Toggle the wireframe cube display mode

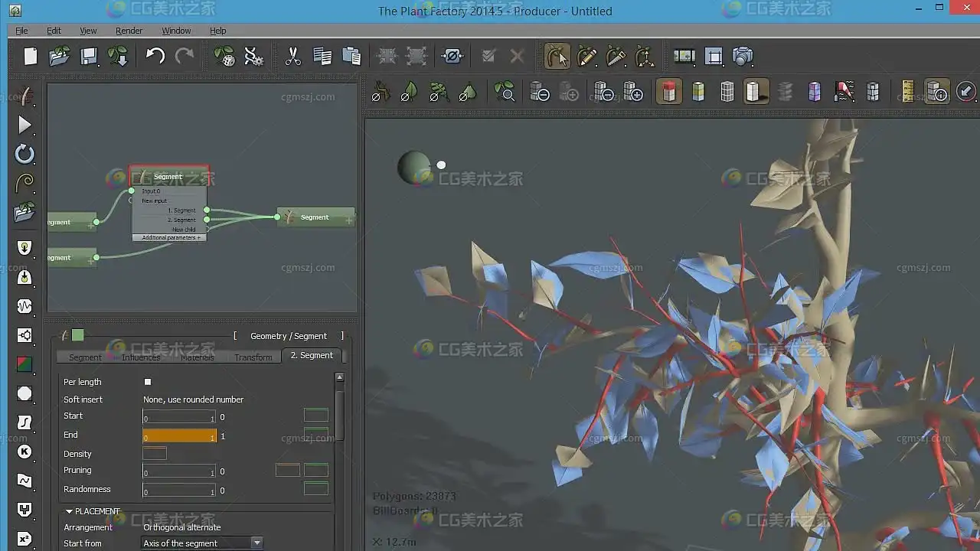click(727, 93)
